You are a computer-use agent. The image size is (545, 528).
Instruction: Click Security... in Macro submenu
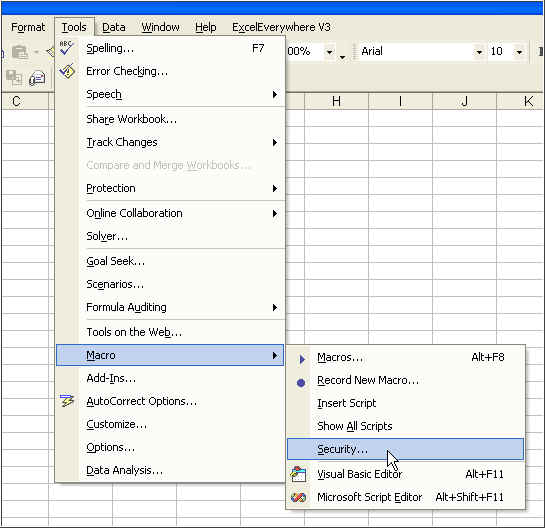click(405, 449)
